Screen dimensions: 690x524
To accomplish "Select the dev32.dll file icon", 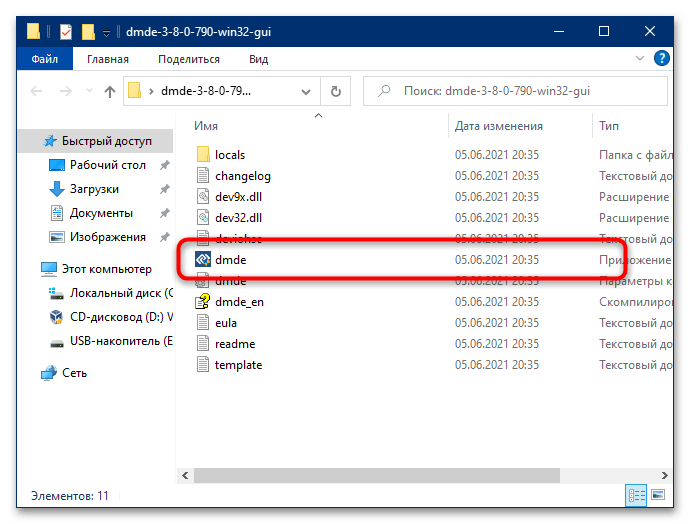I will click(x=203, y=218).
